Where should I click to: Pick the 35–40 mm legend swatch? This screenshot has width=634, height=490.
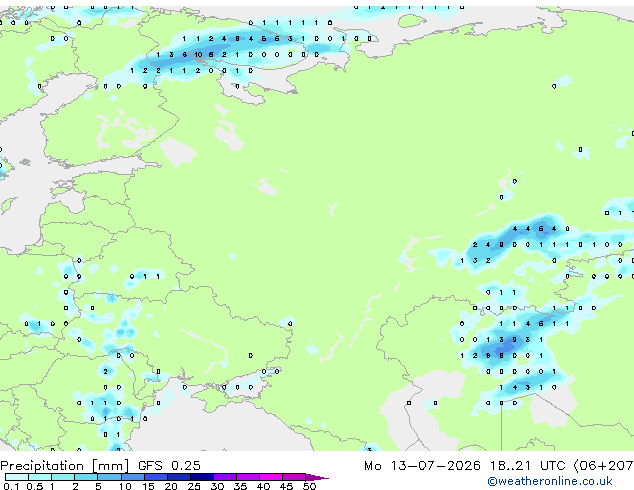coord(247,477)
